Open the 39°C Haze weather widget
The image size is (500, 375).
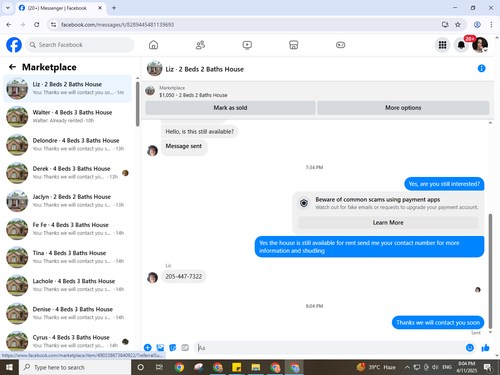[x=376, y=367]
